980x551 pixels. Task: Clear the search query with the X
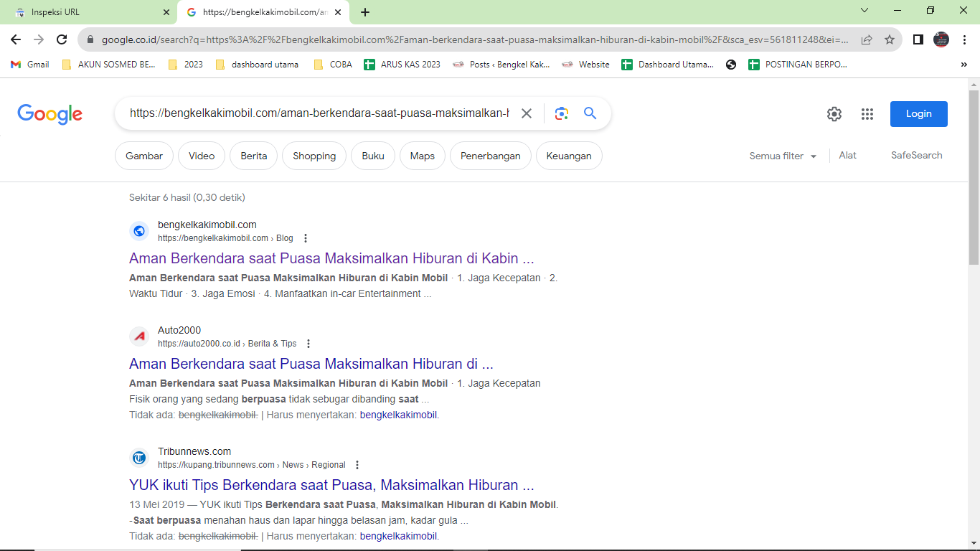pos(527,113)
